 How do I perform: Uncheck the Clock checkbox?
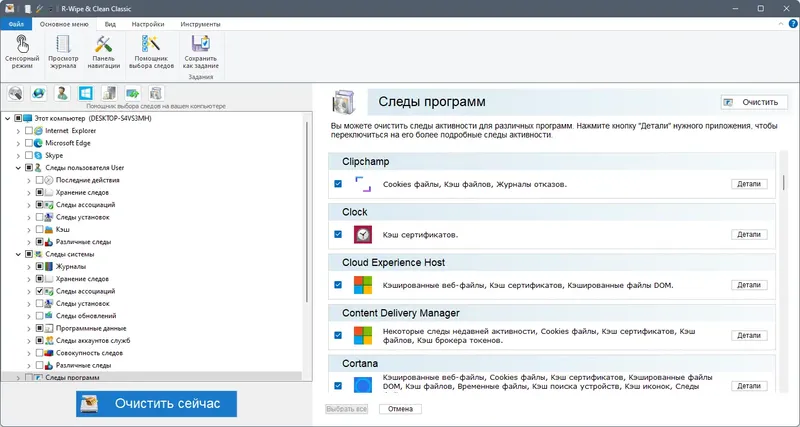[x=338, y=235]
